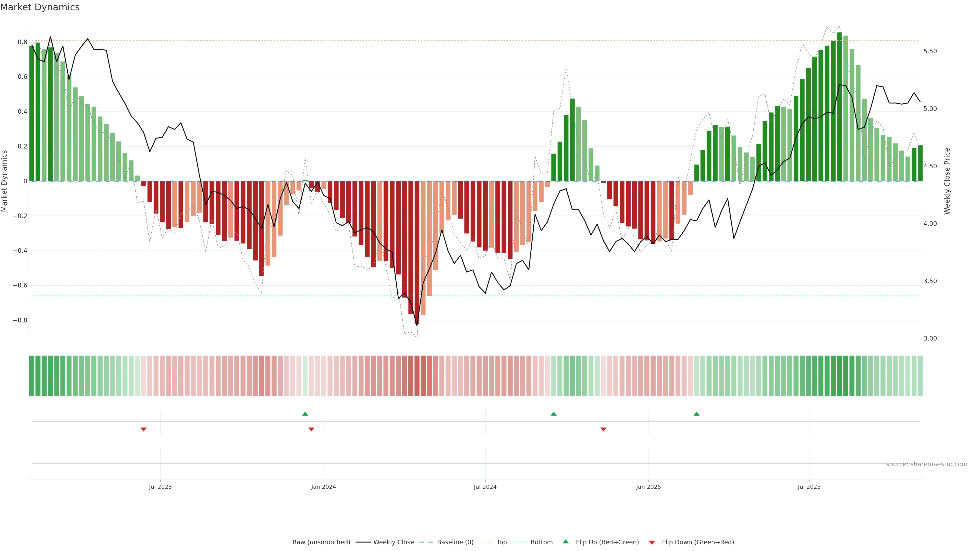Click the red Flip Down triangle in legend
Viewport: 980px width, 551px height.
coord(652,543)
